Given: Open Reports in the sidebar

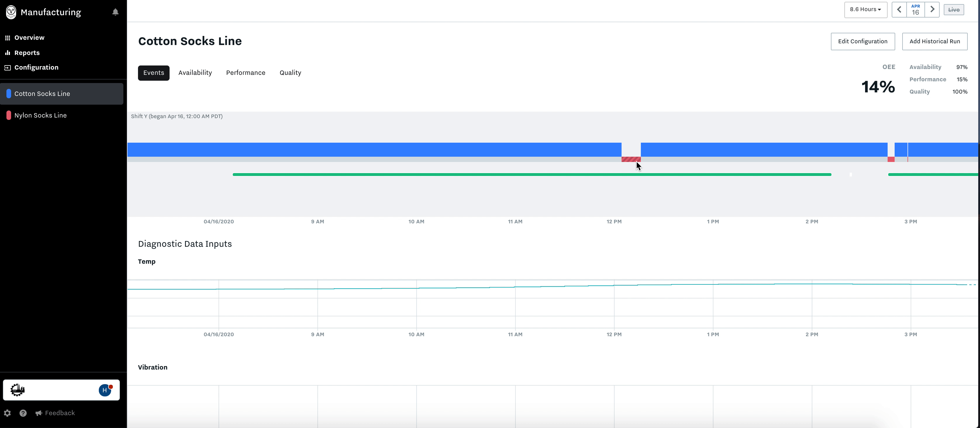Looking at the screenshot, I should 27,53.
